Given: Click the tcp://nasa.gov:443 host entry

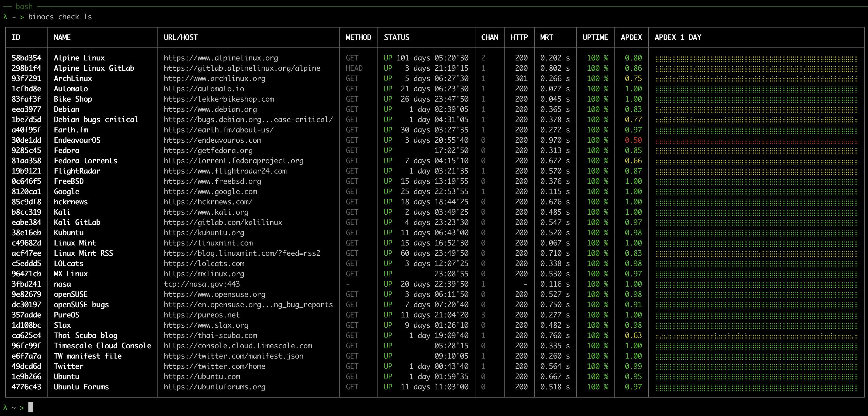Looking at the screenshot, I should tap(202, 284).
